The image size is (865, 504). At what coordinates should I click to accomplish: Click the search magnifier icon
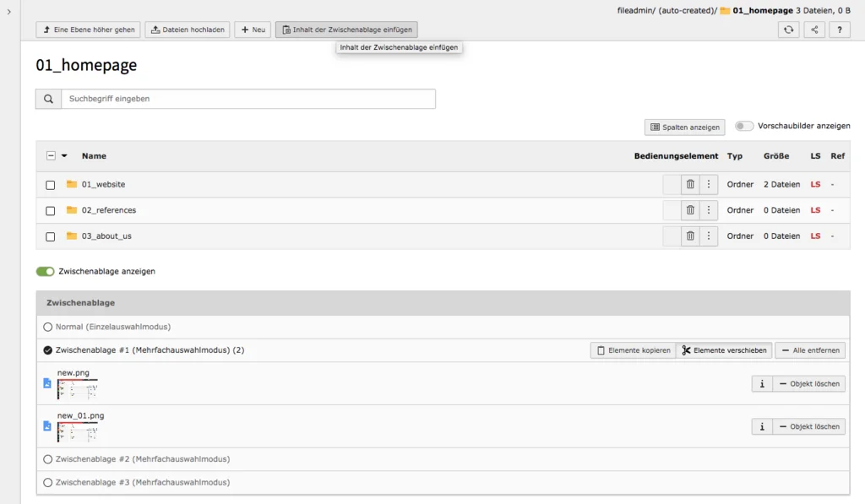[48, 98]
